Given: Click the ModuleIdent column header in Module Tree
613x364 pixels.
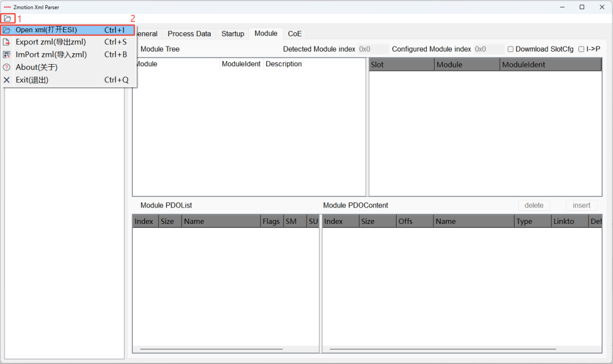Looking at the screenshot, I should tap(241, 64).
